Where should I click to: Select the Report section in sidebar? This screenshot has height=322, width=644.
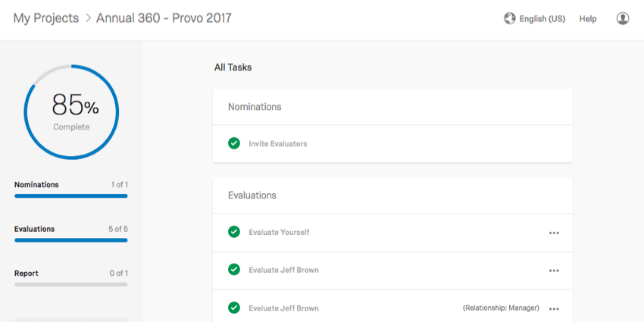[x=27, y=273]
